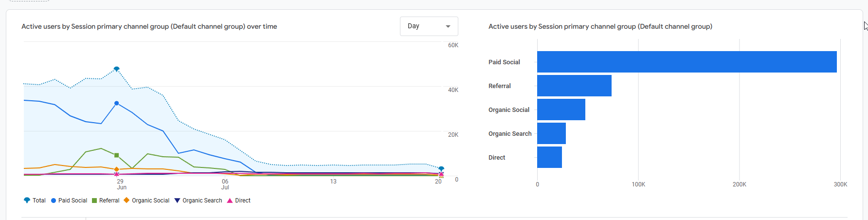
Task: Click the Total peak marker on 29 Jun
Action: coord(116,69)
